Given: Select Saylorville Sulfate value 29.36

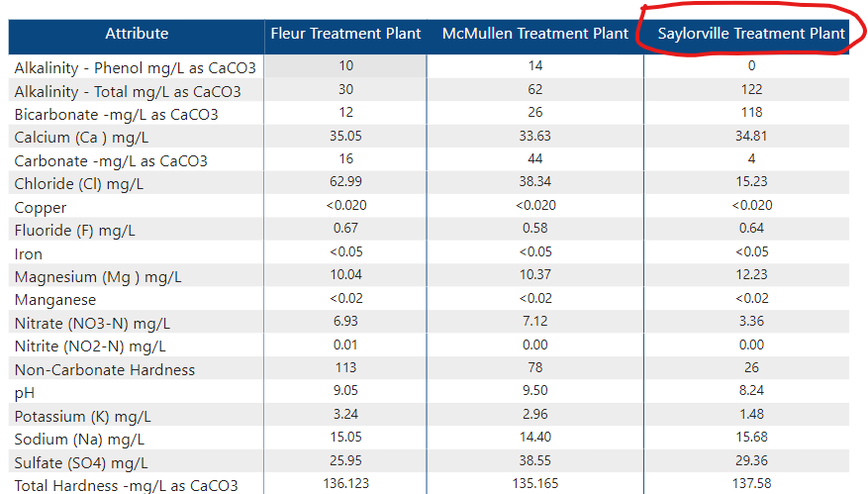Looking at the screenshot, I should click(x=752, y=460).
